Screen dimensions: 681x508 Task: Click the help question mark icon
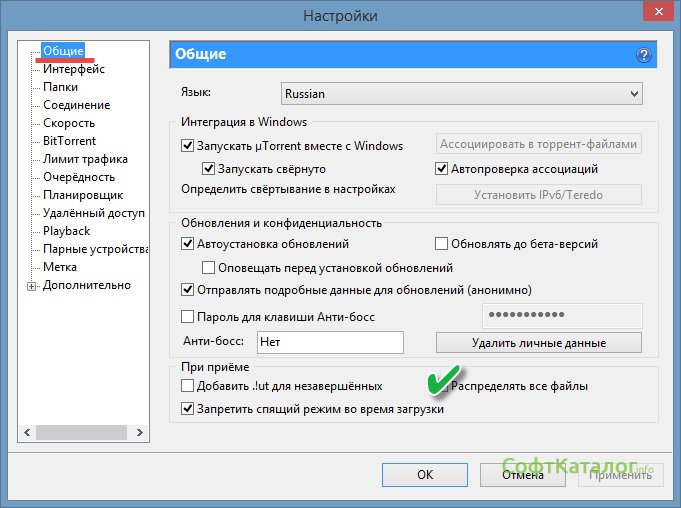pyautogui.click(x=643, y=55)
